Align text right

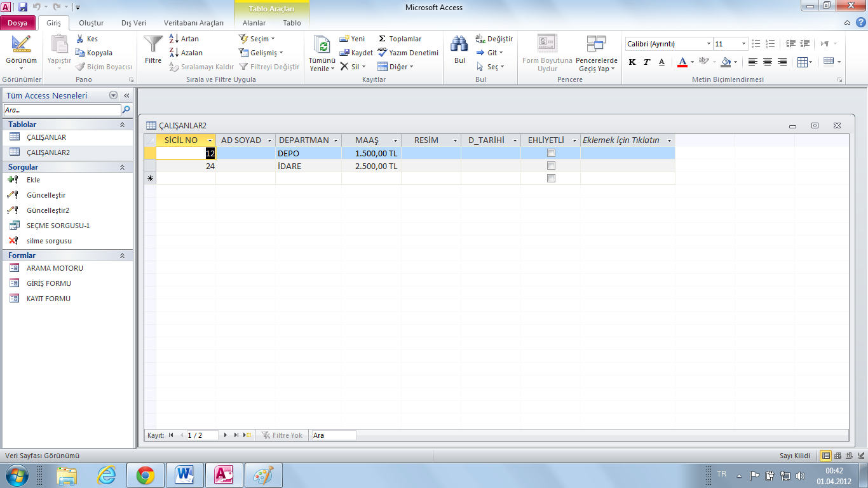[782, 62]
